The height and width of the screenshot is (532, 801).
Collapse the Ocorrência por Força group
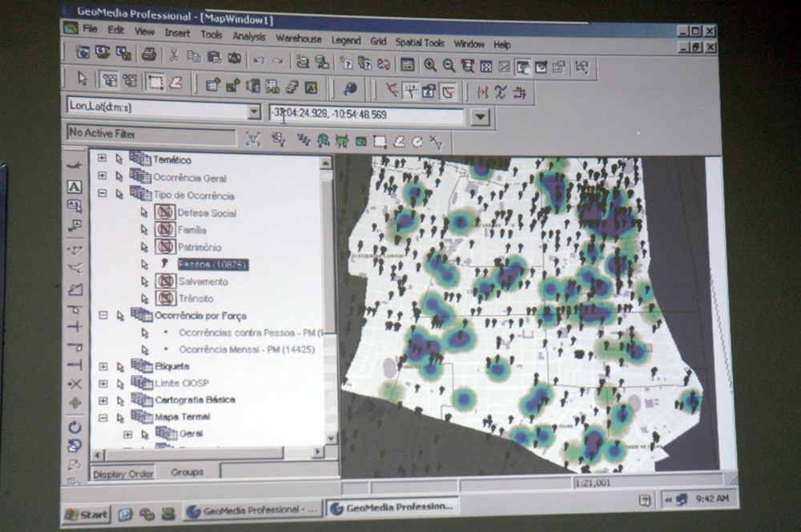(103, 316)
